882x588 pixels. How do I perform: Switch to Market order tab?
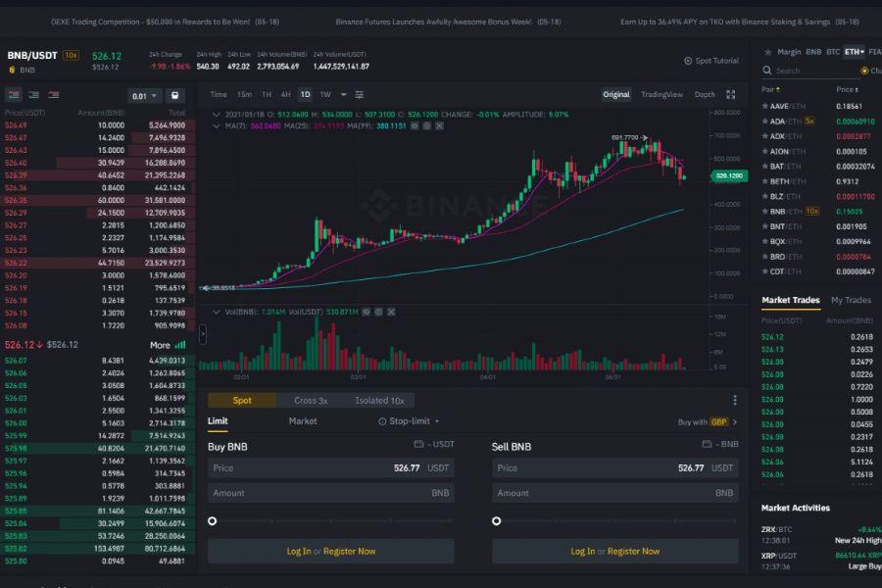[x=303, y=420]
